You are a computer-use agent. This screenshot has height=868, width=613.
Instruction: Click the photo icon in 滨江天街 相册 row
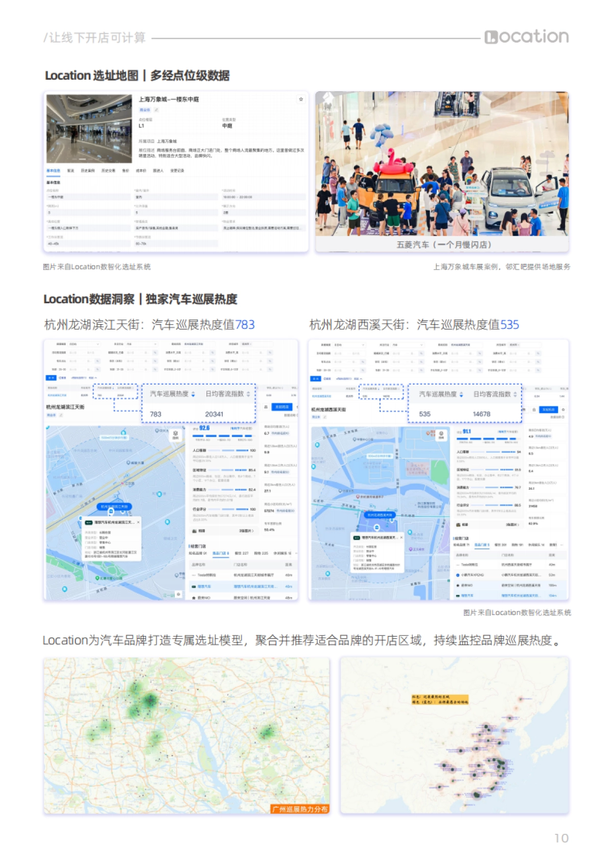point(195,531)
